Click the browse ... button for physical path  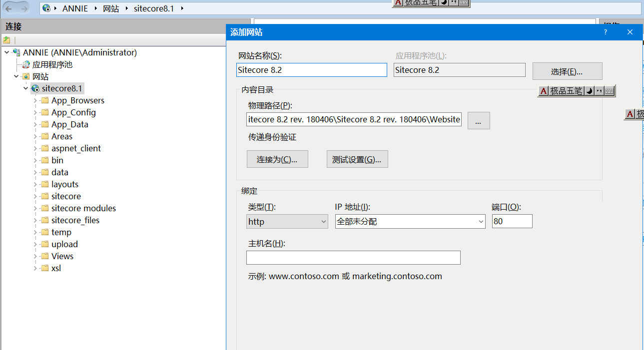pyautogui.click(x=479, y=121)
